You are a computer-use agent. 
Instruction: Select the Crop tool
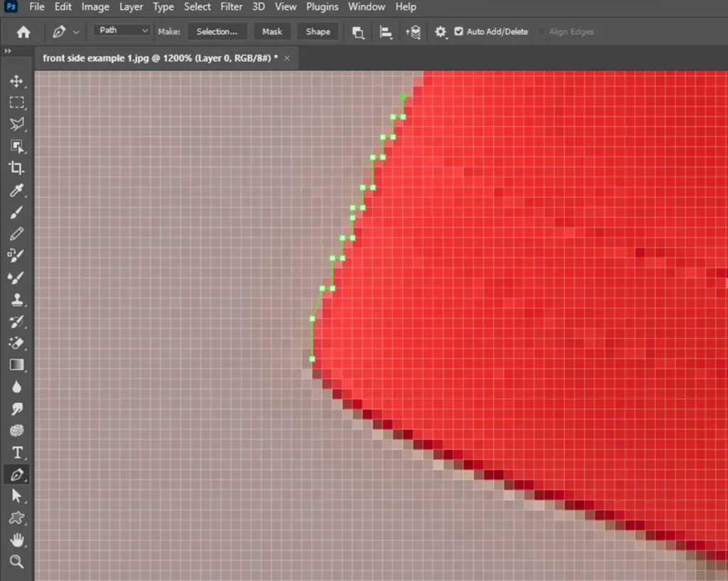pyautogui.click(x=17, y=168)
